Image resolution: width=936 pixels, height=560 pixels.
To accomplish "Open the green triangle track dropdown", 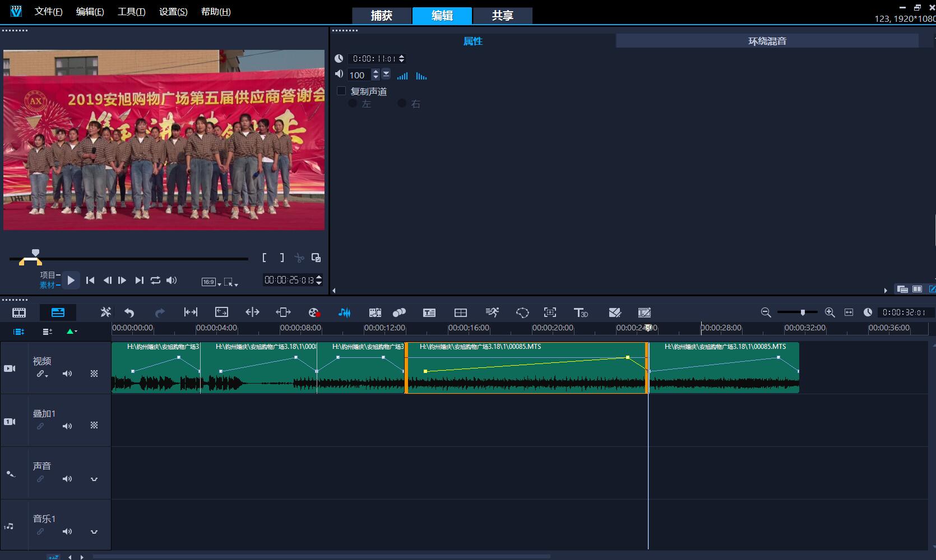I will (72, 332).
